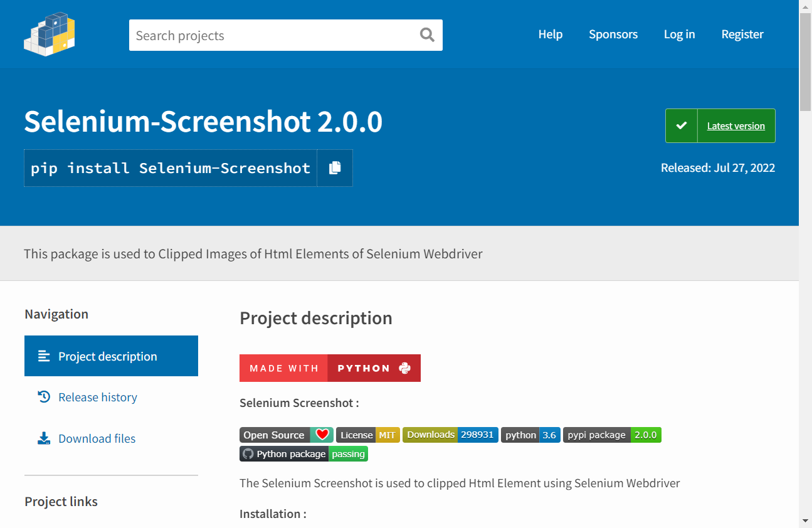Screen dimensions: 812x528
Task: Open the Download files tab
Action: click(111, 438)
